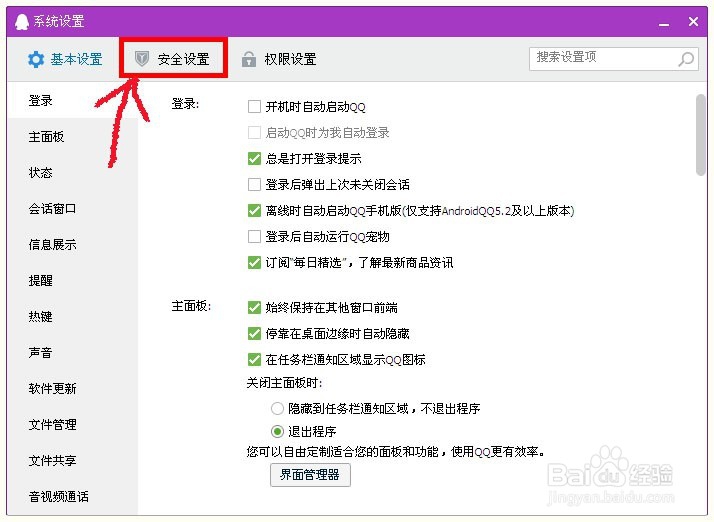The width and height of the screenshot is (714, 522).
Task: Enable 登录后自动运行QQ宠物
Action: [254, 236]
